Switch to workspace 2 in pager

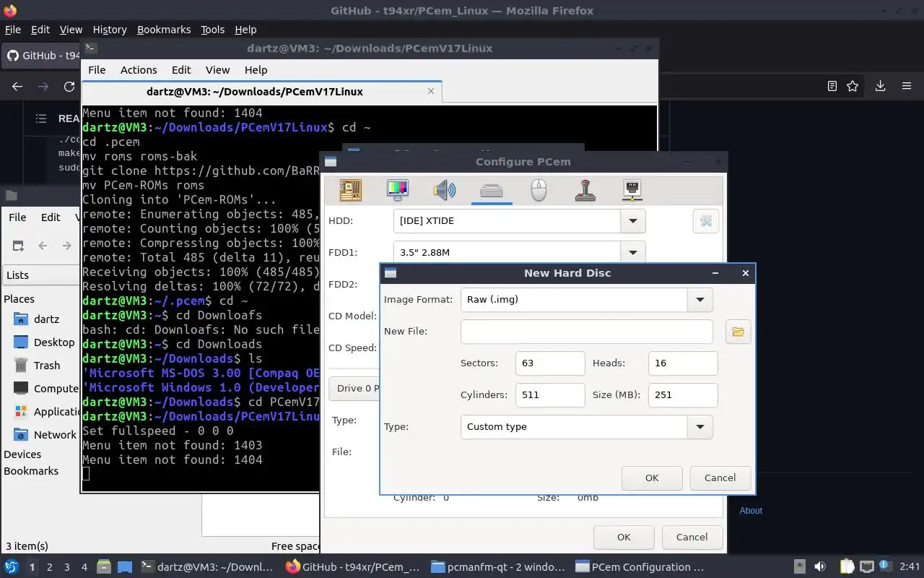(50, 567)
